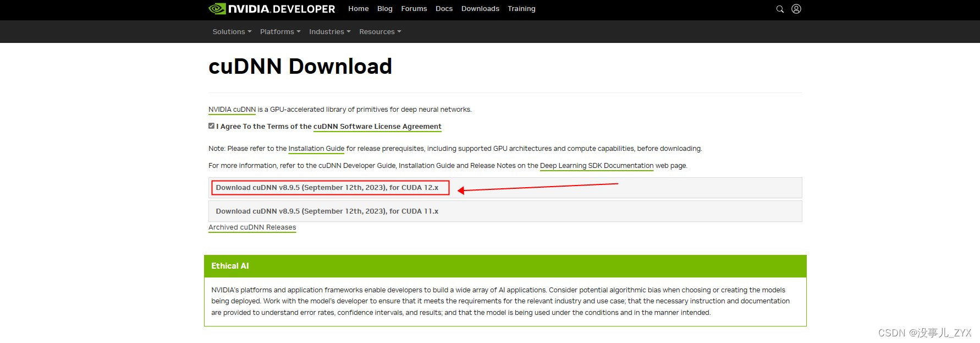Open Archived cuDNN Releases link

coord(252,227)
